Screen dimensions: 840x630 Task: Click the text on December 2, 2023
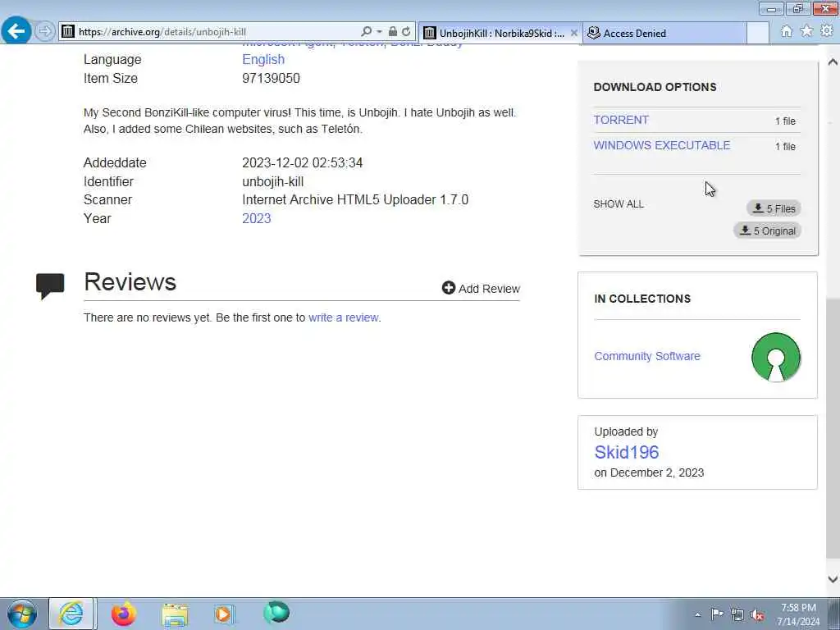point(649,472)
